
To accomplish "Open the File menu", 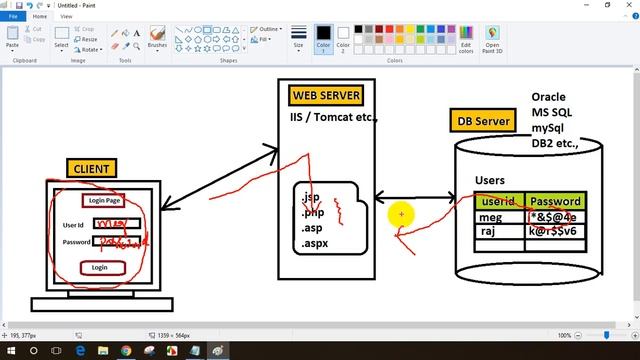I will pos(13,16).
